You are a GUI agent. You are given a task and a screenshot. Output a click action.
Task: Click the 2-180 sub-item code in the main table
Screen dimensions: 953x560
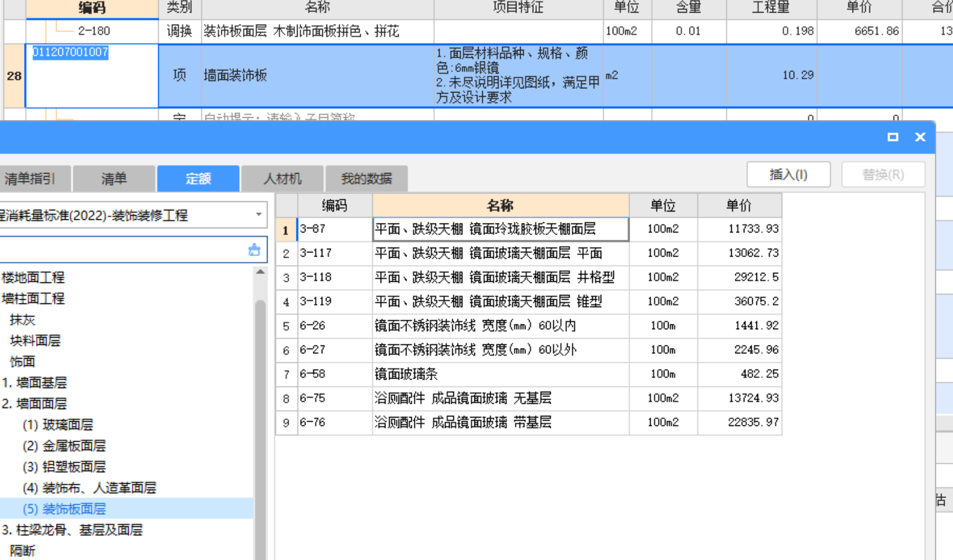pyautogui.click(x=94, y=31)
